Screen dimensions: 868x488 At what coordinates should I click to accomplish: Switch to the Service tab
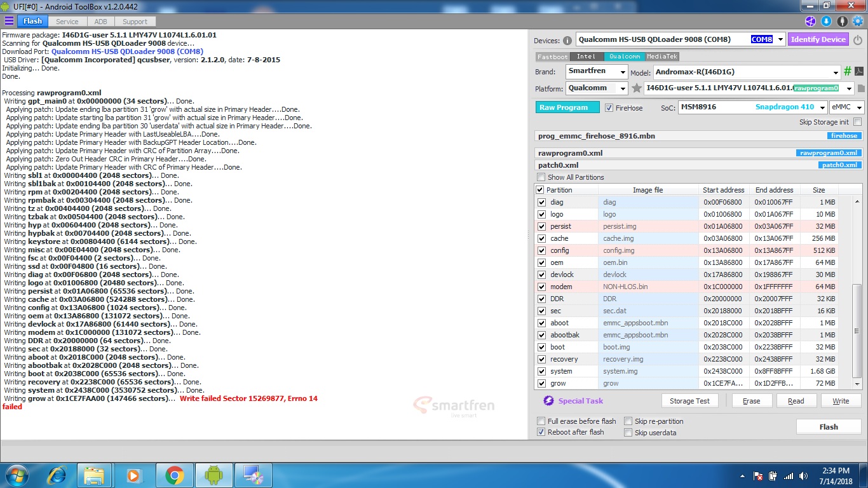[x=67, y=22]
